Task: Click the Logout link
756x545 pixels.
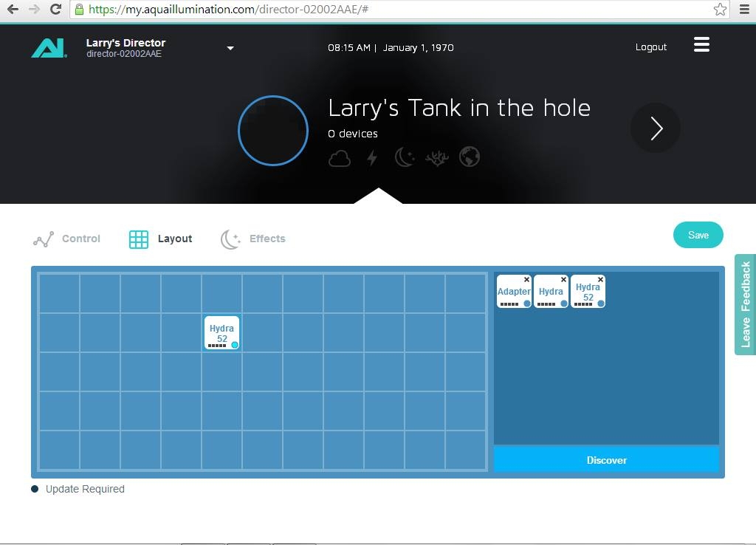Action: (x=651, y=47)
